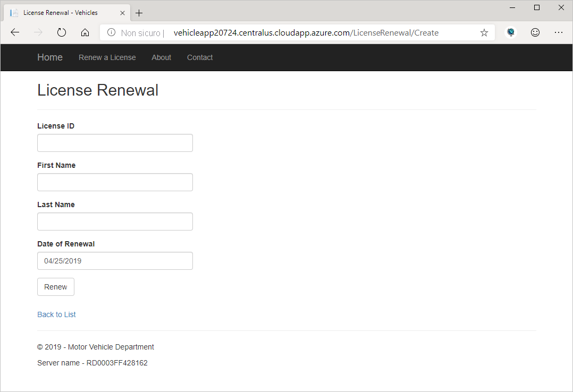This screenshot has width=573, height=392.
Task: Submit the form with the Renew button
Action: (55, 286)
